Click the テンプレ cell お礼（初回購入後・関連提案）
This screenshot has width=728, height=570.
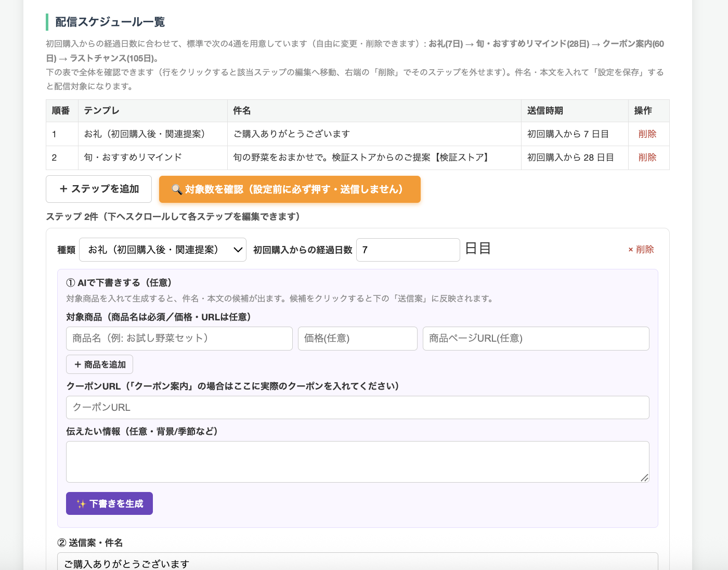[152, 134]
